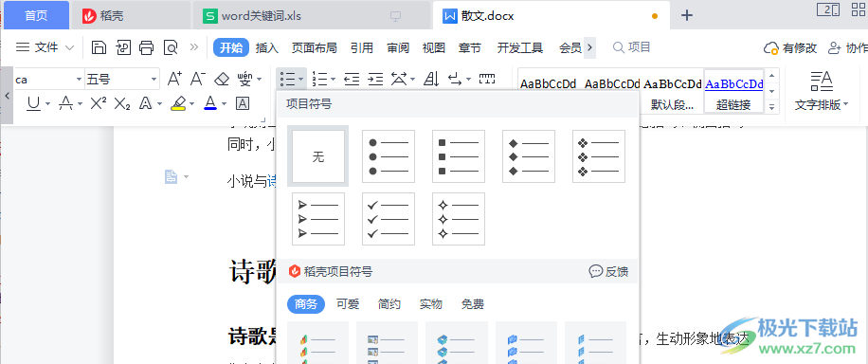
Task: Open the 文件 menu
Action: click(x=45, y=47)
